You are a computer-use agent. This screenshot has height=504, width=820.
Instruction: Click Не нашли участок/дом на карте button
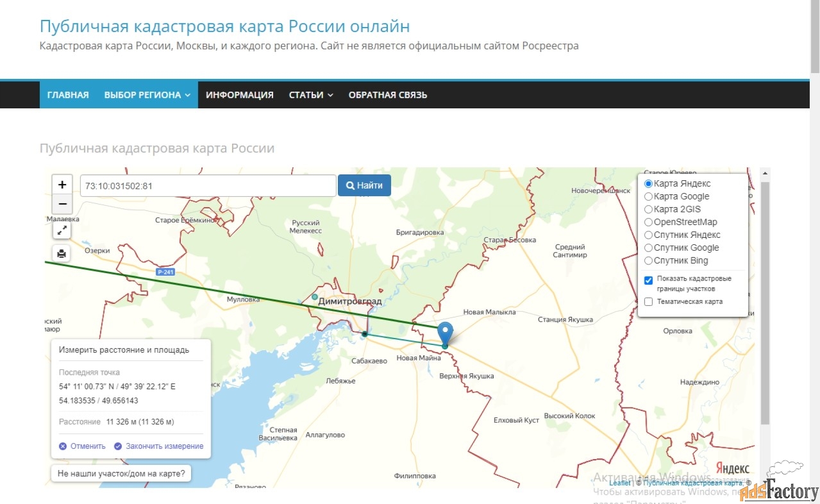[x=121, y=474]
